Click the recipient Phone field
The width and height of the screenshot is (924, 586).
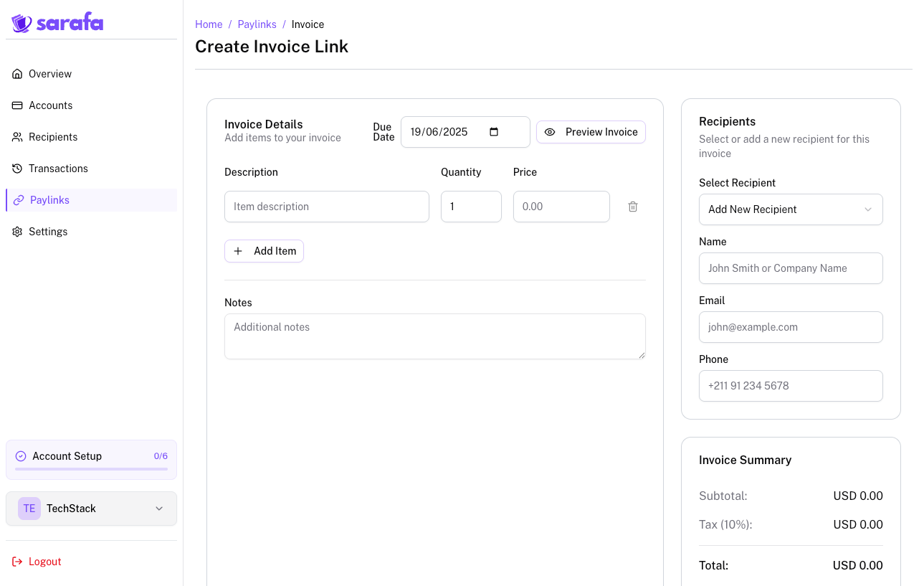click(x=791, y=386)
